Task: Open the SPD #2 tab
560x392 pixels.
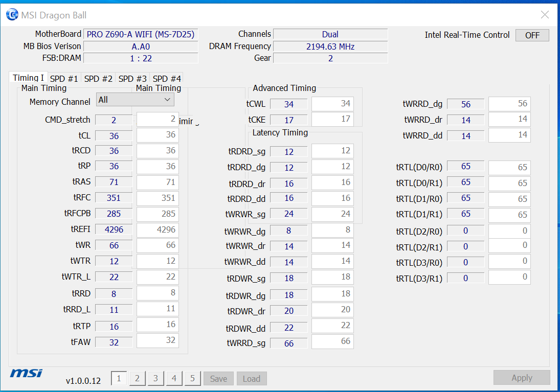Action: click(98, 78)
